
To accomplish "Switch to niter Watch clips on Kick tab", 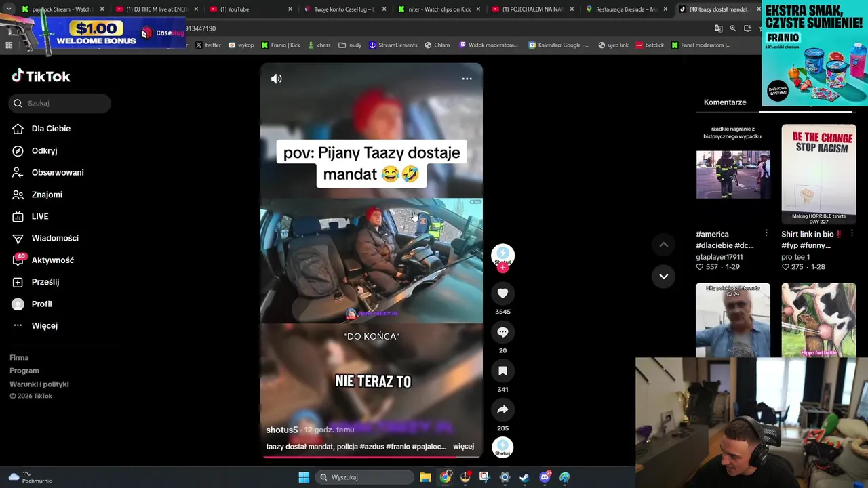I will pyautogui.click(x=439, y=9).
